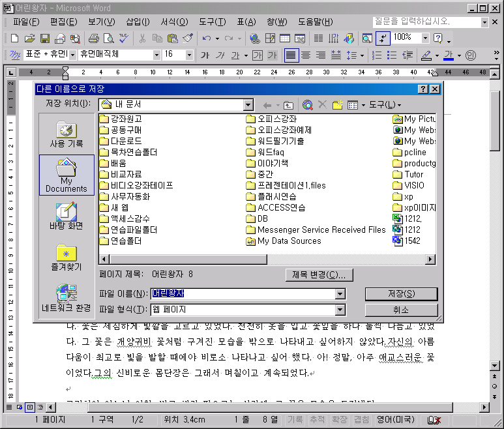Click the Save diskette toolbar icon

[x=45, y=38]
